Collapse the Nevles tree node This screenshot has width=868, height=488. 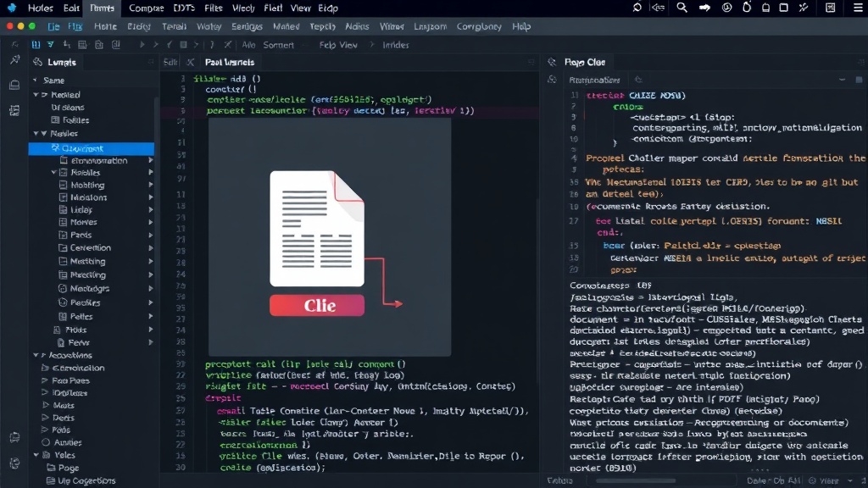[36, 133]
